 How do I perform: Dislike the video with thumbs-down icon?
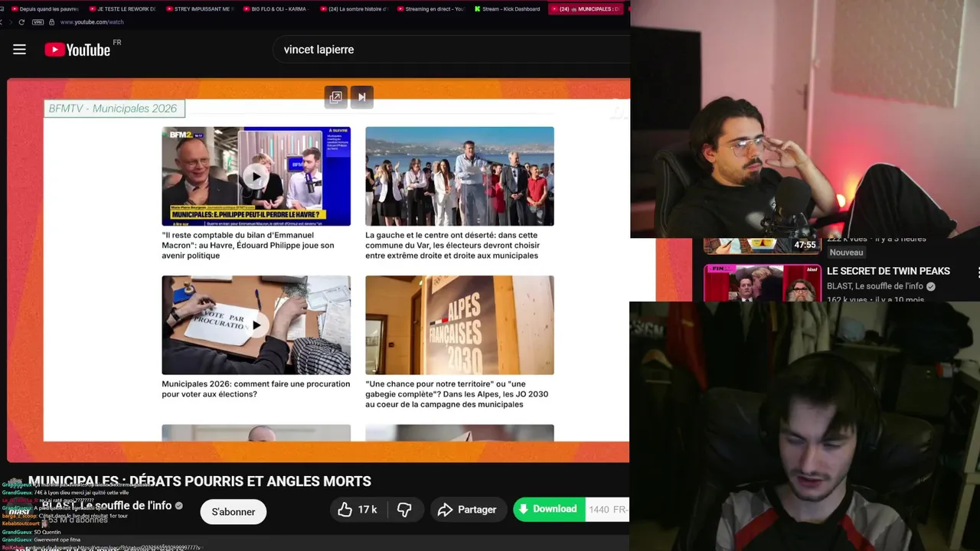coord(404,510)
